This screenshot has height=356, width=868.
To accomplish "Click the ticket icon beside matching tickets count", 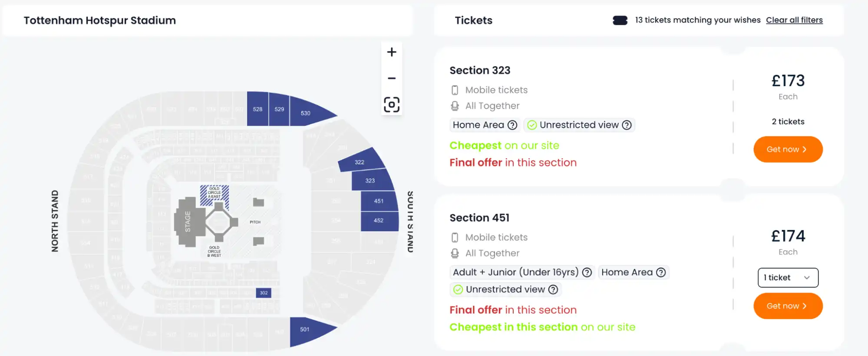I will point(620,20).
